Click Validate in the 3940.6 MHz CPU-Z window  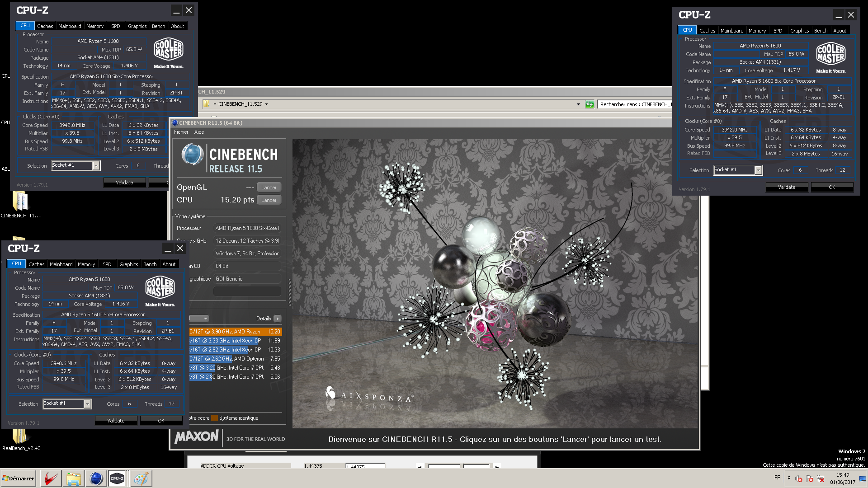point(116,421)
